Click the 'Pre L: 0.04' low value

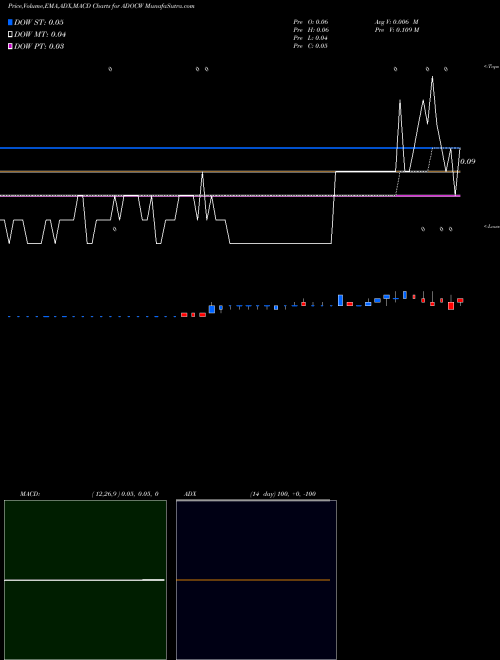coord(311,38)
